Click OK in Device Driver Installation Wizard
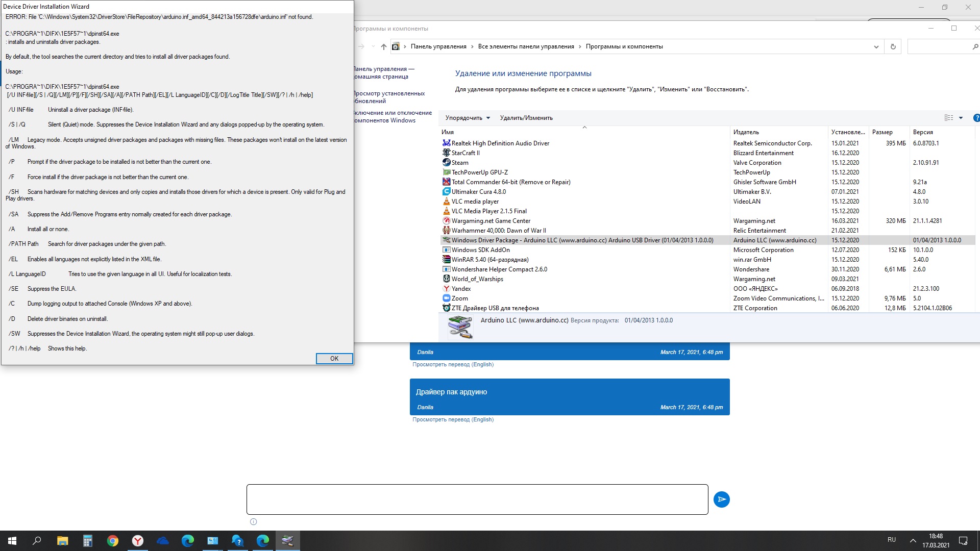 (x=334, y=359)
